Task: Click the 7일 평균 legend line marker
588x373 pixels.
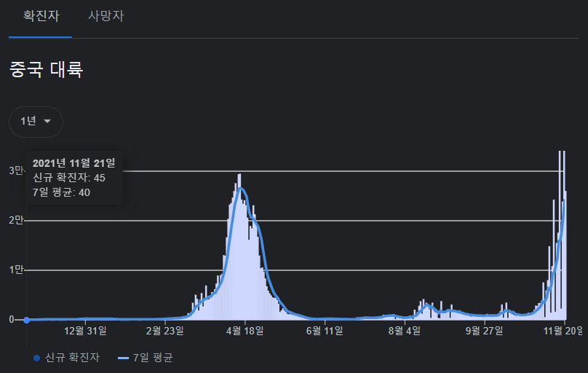Action: pos(124,358)
